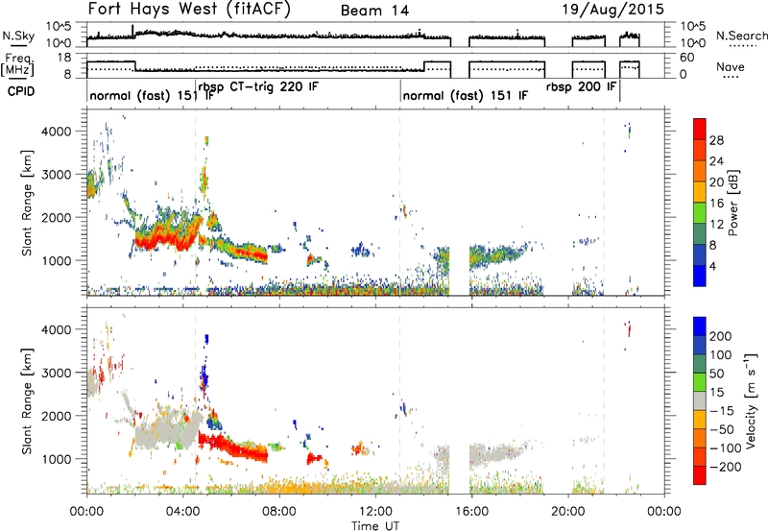Viewport: 768px width, 532px height.
Task: Click the 'Fort Hays West (fitACF)' title
Action: tap(189, 10)
